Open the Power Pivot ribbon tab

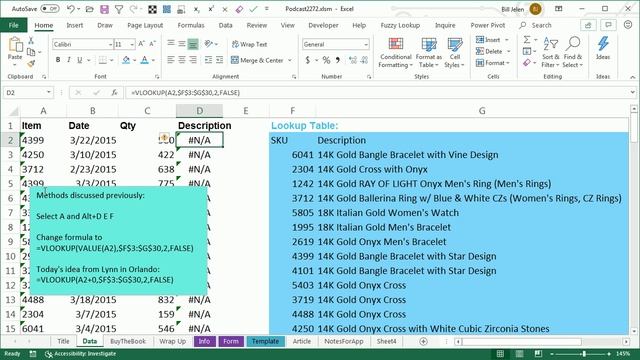[488, 25]
